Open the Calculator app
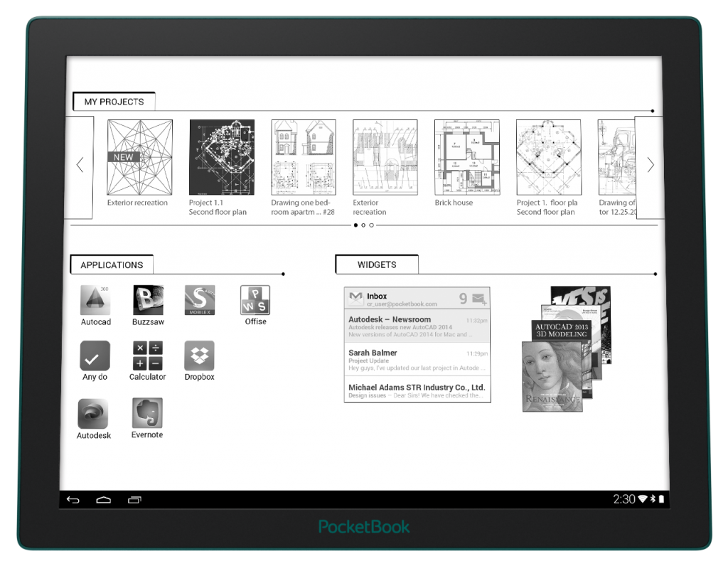The width and height of the screenshot is (728, 566). coord(148,356)
